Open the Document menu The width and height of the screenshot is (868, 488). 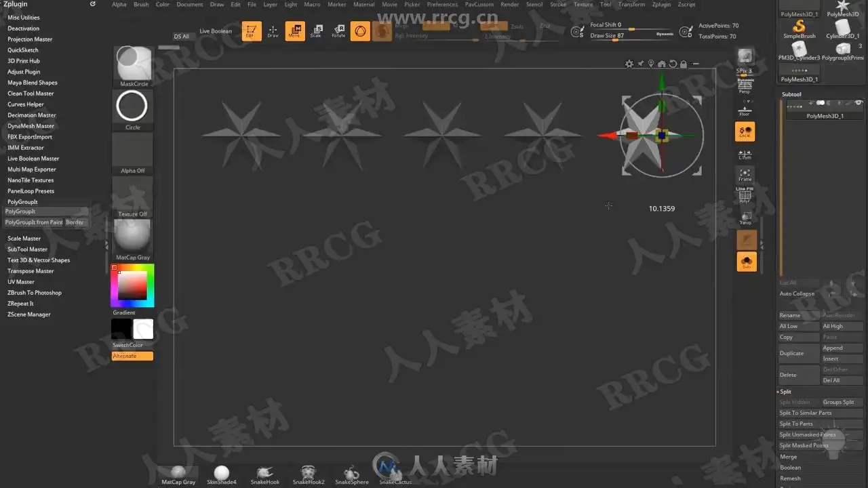click(190, 5)
